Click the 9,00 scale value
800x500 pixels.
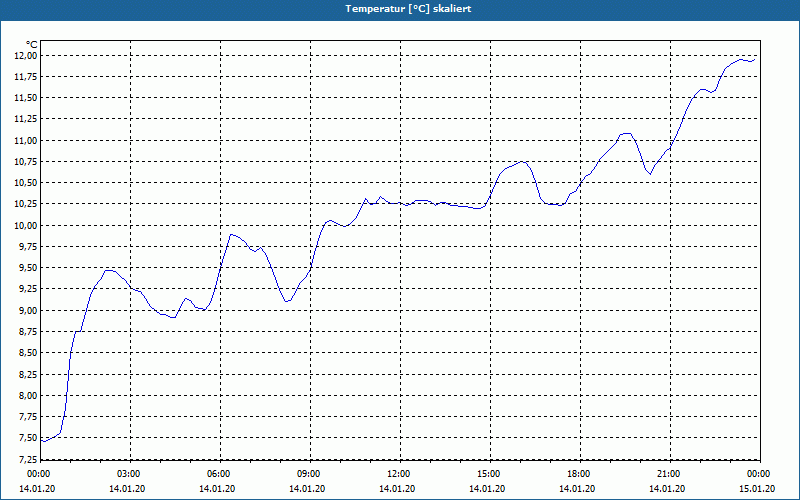tap(28, 311)
